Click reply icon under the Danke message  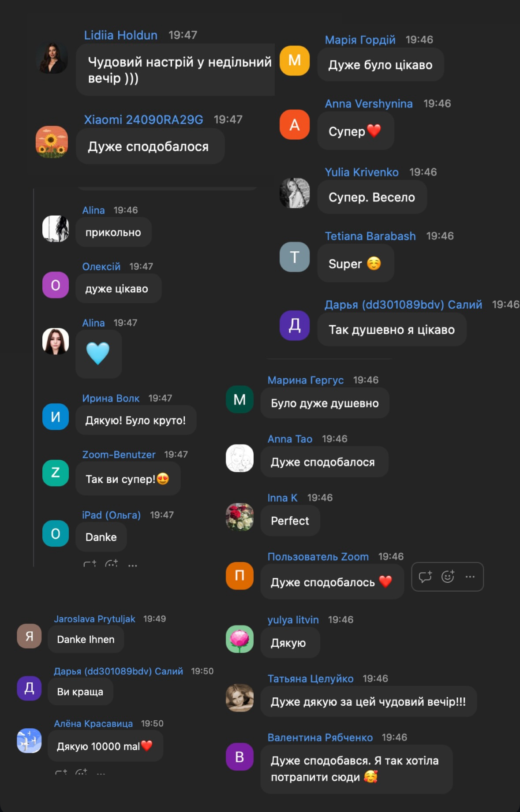coord(90,564)
